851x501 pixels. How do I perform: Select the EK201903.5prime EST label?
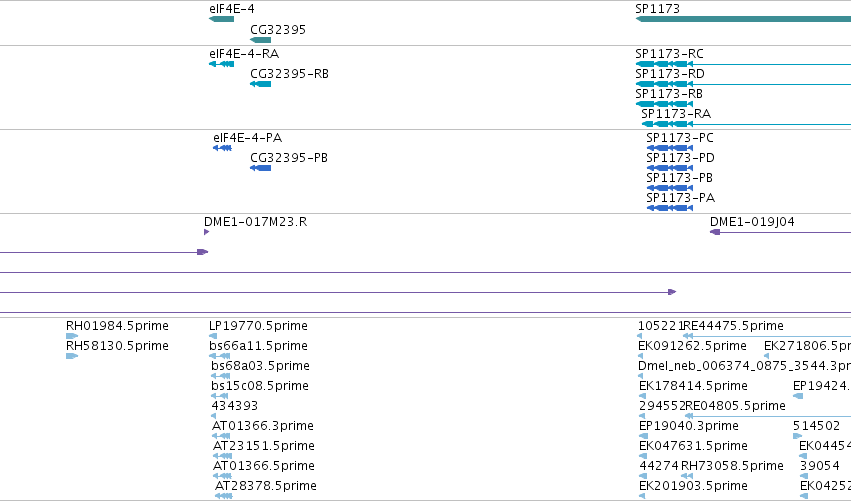693,486
